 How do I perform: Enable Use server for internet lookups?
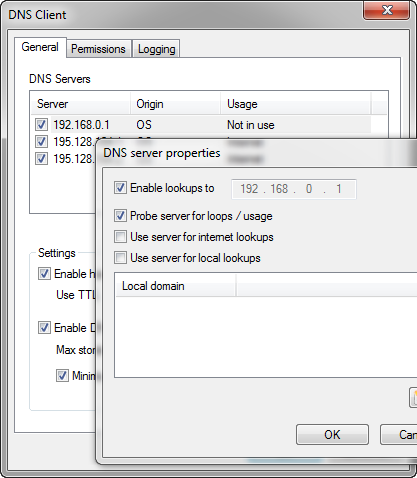point(120,237)
